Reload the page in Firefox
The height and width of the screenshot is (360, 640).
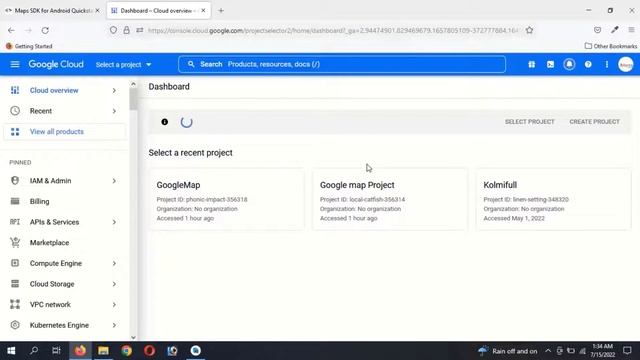pos(45,30)
